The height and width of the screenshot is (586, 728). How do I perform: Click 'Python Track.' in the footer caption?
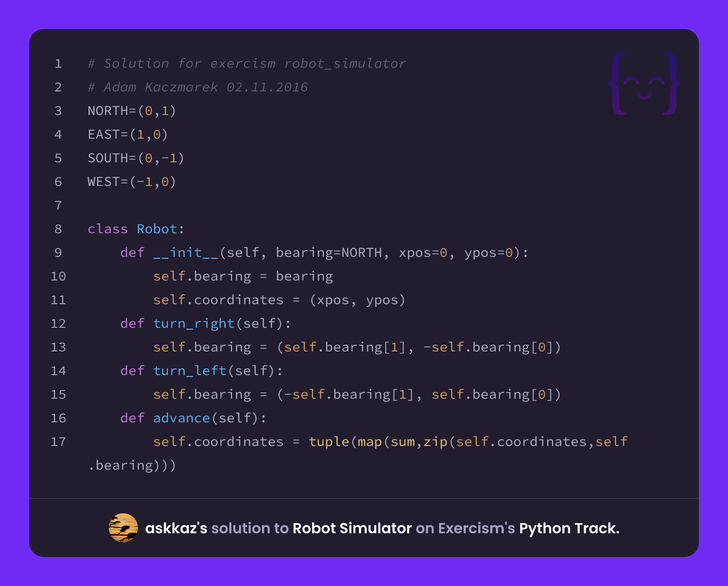(569, 528)
